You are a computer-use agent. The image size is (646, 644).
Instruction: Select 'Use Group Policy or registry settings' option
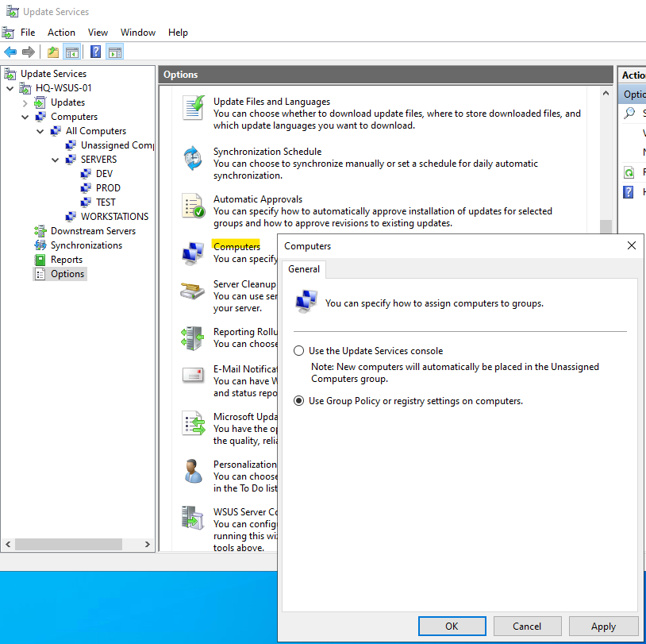tap(299, 401)
